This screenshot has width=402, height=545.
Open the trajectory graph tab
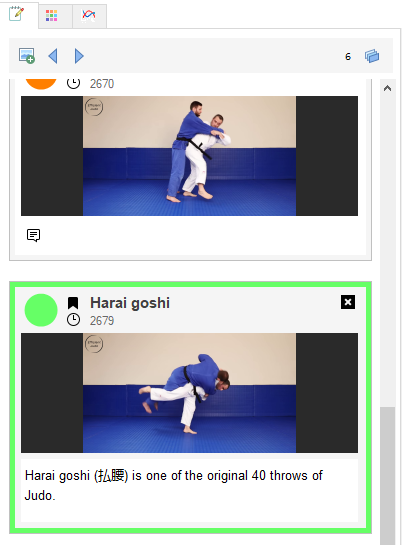click(x=88, y=16)
